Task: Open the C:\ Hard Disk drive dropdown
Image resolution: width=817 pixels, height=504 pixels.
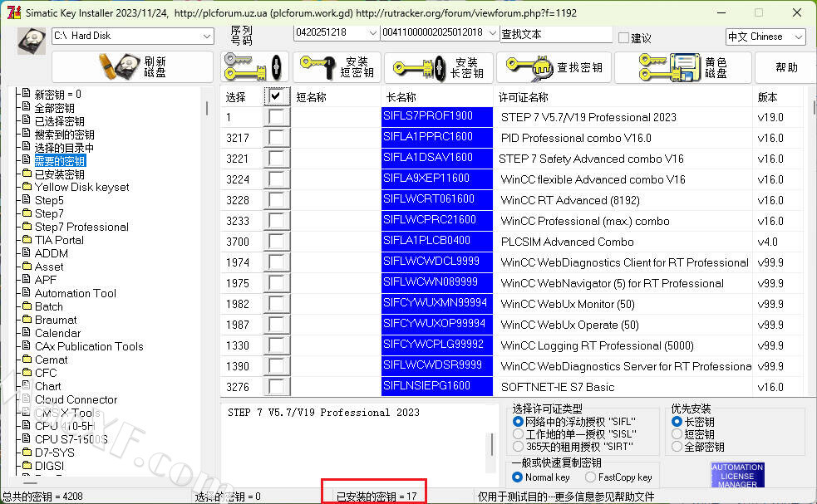Action: point(206,37)
